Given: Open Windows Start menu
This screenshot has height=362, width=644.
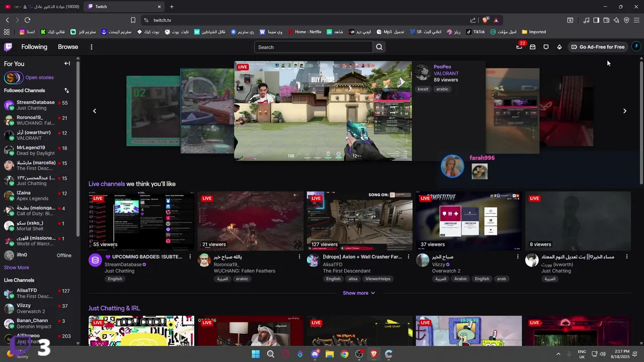Looking at the screenshot, I should pos(256,354).
